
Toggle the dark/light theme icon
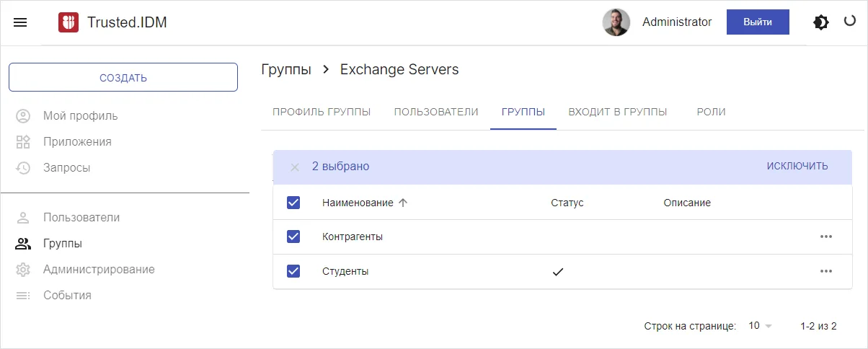(x=820, y=22)
